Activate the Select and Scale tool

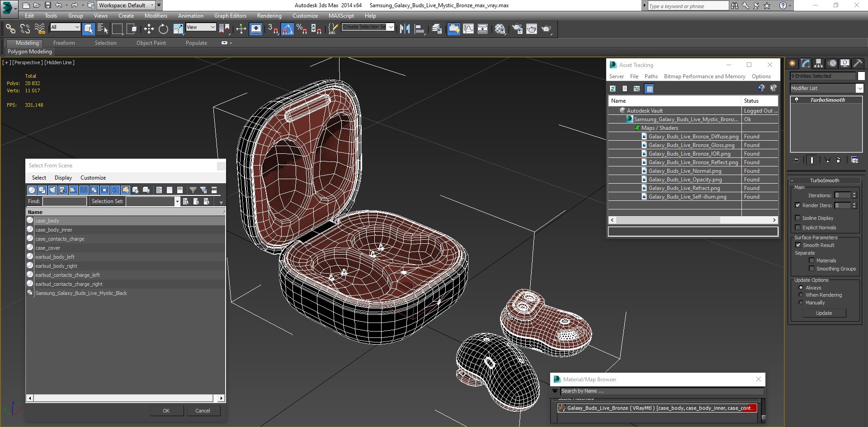pos(178,29)
